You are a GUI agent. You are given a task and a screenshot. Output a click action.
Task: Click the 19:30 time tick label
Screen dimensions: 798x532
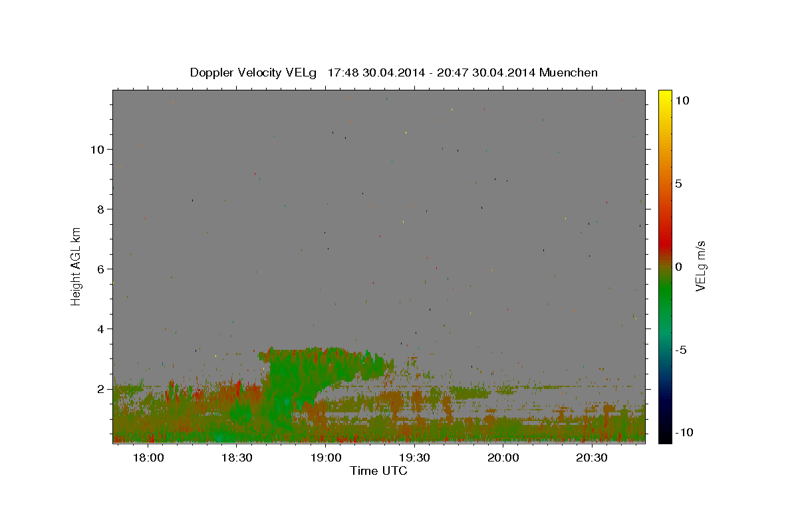coord(414,458)
